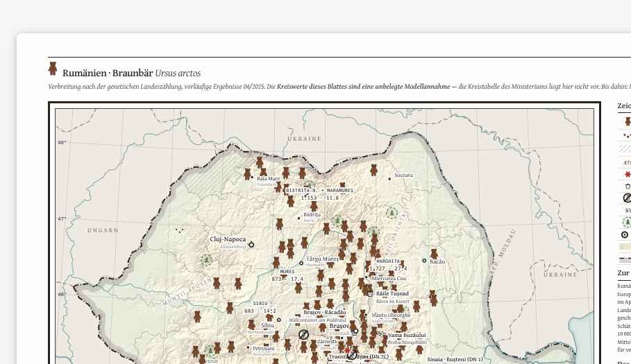
Task: Click the 'Baia Mare' map label
Action: pos(269,178)
